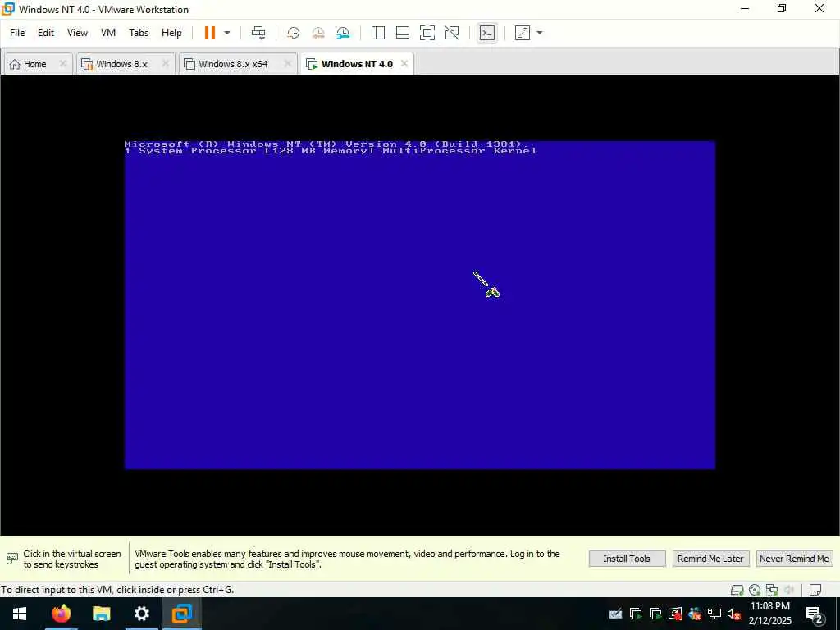Screen dimensions: 840x630
Task: Open the File menu
Action: tap(17, 33)
